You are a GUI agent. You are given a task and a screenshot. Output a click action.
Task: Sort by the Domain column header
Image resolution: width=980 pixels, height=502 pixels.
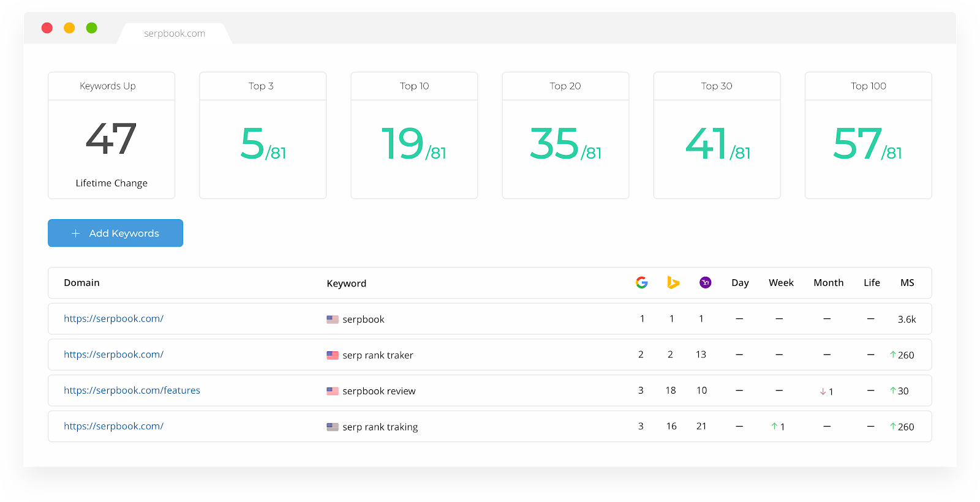click(81, 283)
